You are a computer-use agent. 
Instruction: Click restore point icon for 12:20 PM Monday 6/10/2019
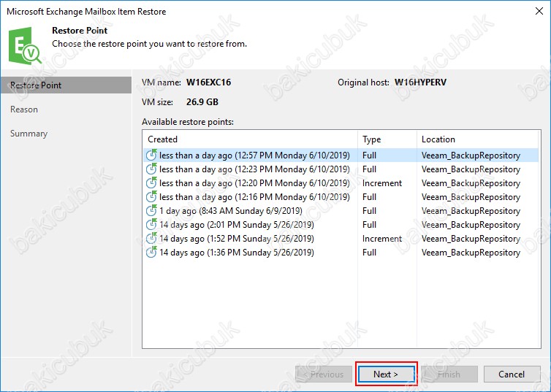[151, 182]
